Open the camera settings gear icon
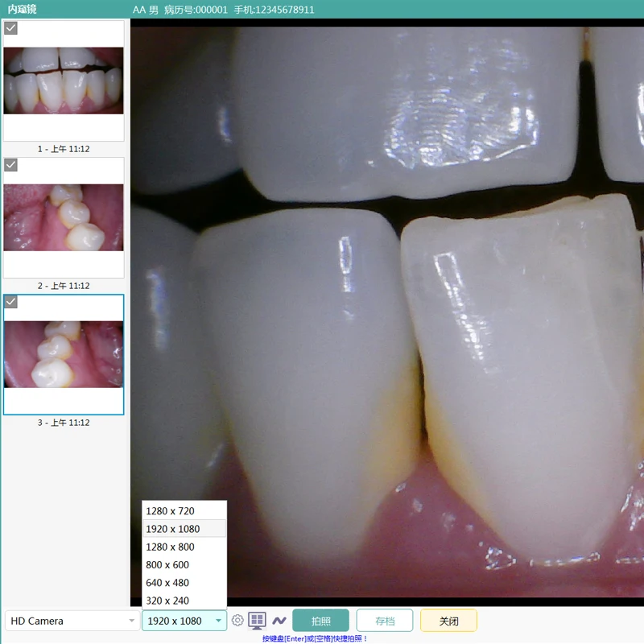The height and width of the screenshot is (644, 644). 237,620
